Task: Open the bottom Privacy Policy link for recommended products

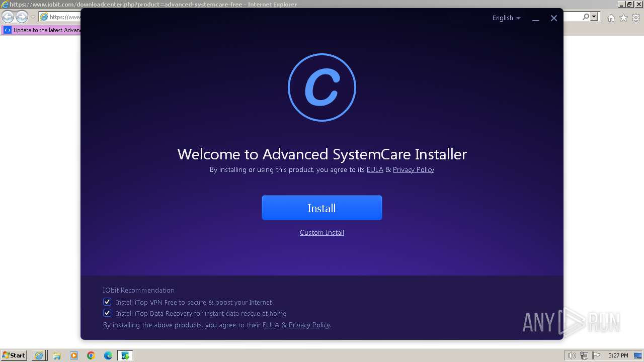Action: [309, 325]
